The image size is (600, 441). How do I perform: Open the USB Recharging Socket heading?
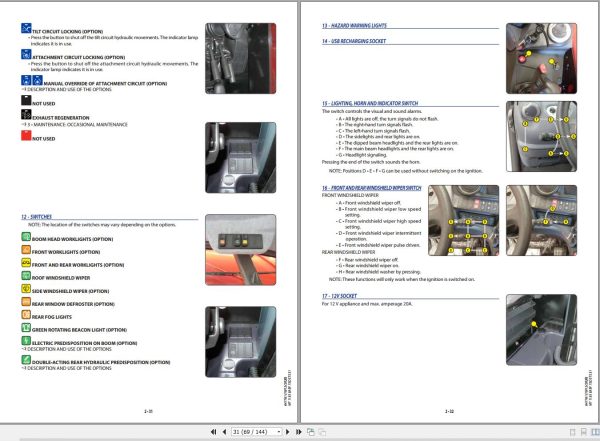click(x=354, y=41)
